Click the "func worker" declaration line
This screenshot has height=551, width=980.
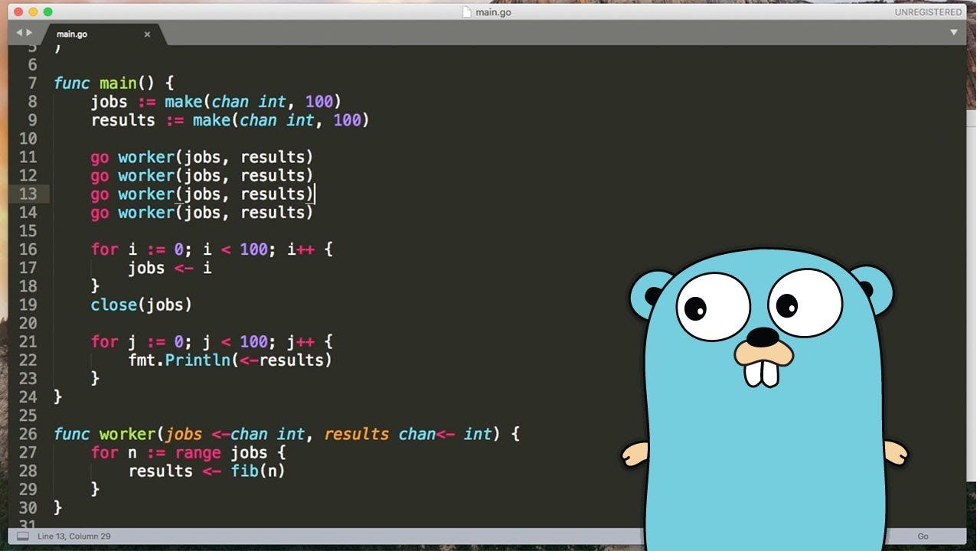coord(287,434)
